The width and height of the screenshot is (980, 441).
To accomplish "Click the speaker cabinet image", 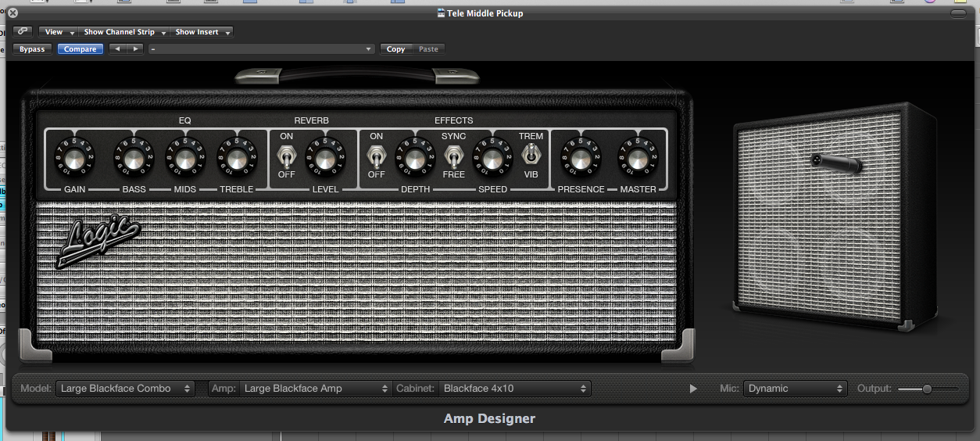I will 835,218.
